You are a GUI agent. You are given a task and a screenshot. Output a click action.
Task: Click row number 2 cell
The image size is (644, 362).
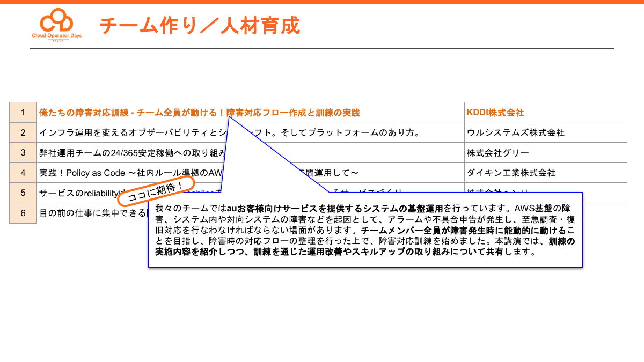pos(23,132)
